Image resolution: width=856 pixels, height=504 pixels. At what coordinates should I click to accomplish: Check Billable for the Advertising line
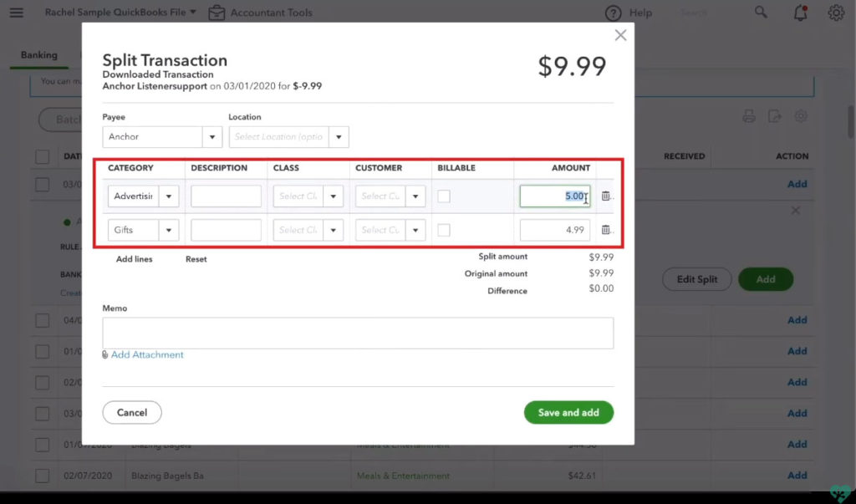pyautogui.click(x=444, y=196)
